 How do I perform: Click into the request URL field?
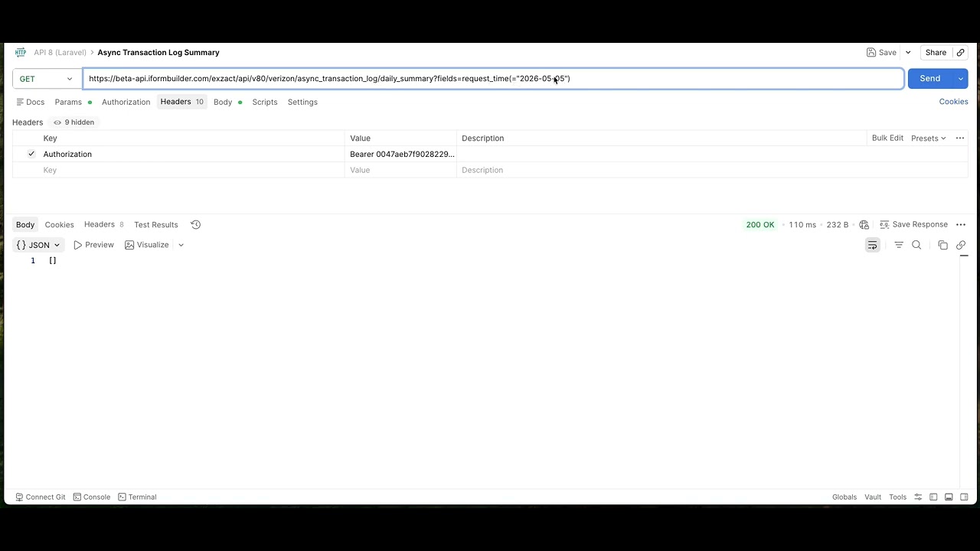pos(493,79)
